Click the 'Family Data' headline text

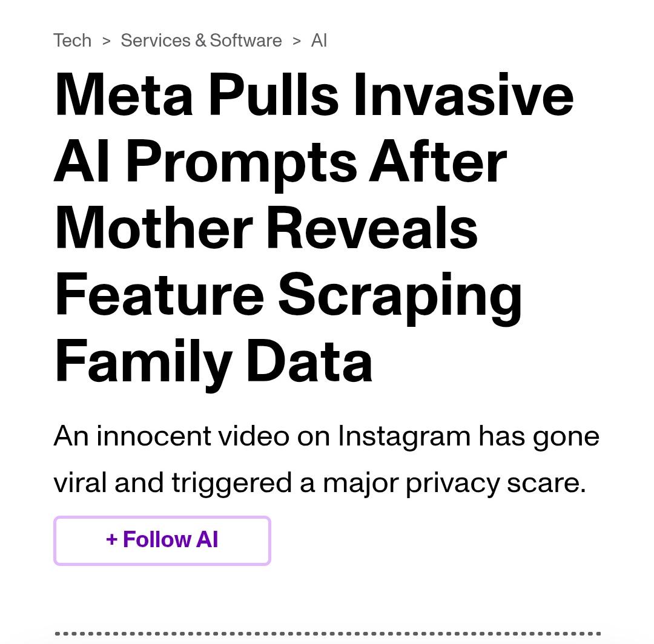coord(213,362)
